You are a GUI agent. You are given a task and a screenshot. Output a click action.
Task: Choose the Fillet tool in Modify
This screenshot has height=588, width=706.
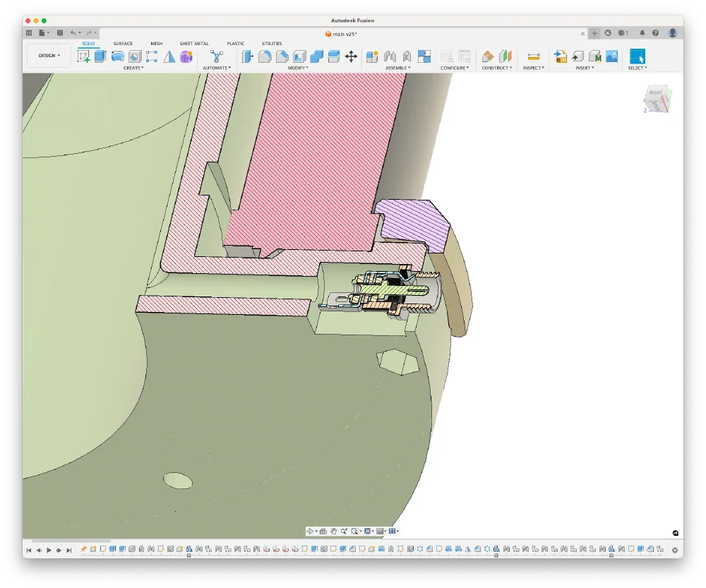(x=265, y=56)
